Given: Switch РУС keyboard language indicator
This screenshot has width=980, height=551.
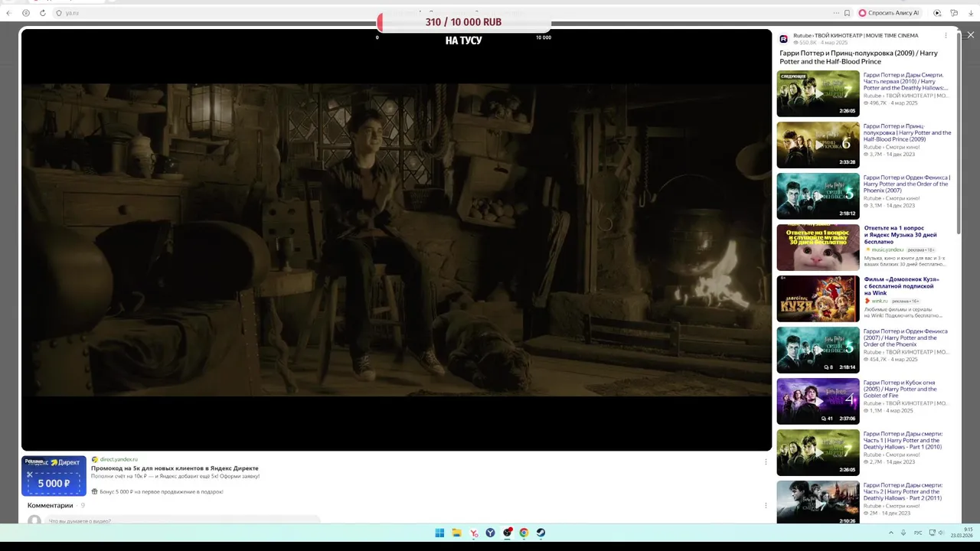Looking at the screenshot, I should 918,533.
